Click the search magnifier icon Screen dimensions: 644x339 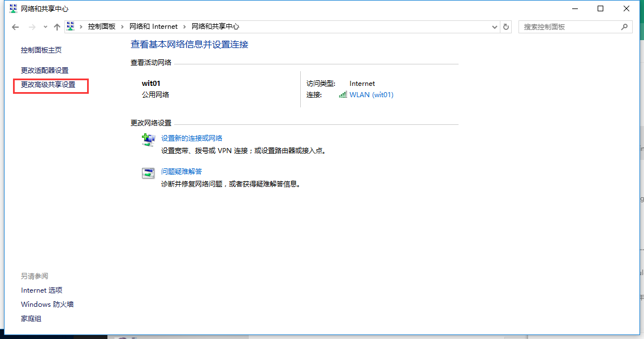624,27
